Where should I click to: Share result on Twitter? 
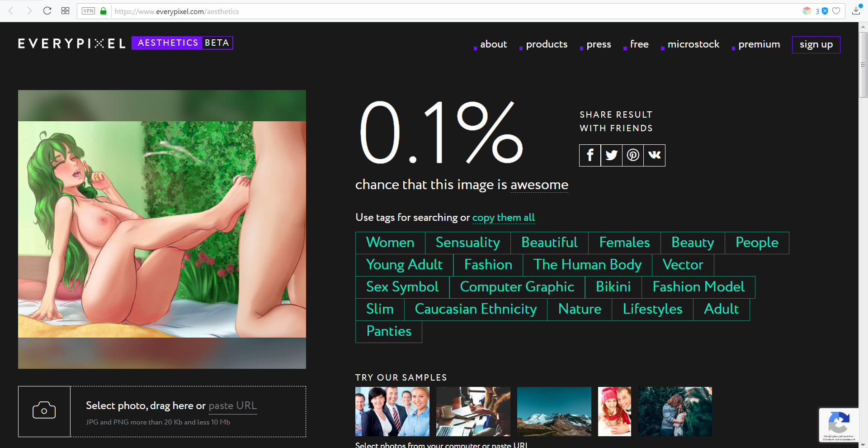(612, 156)
